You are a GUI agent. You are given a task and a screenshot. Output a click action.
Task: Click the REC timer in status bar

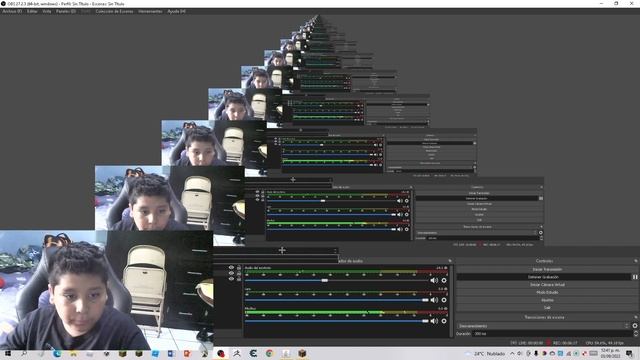point(565,343)
